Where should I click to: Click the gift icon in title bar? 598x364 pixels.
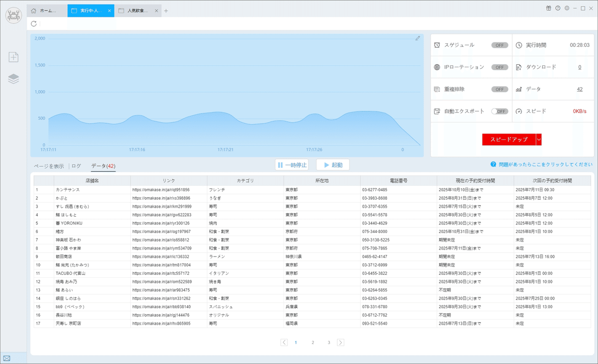(549, 8)
